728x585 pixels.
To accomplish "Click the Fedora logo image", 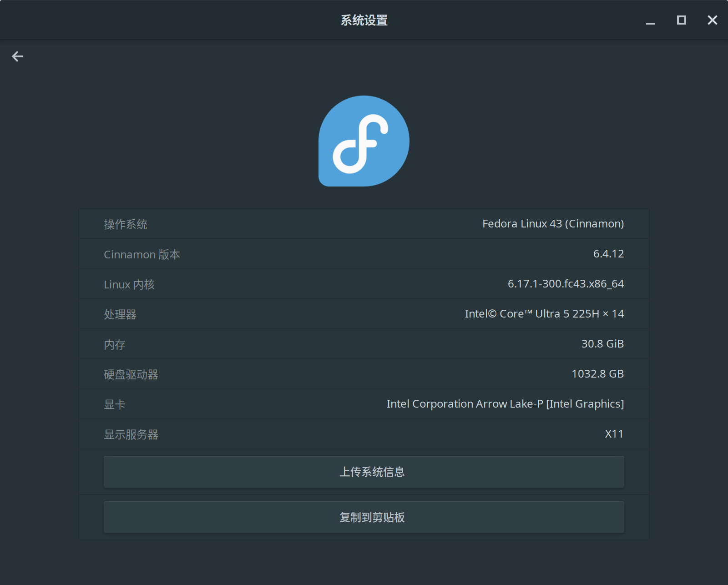I will [364, 141].
